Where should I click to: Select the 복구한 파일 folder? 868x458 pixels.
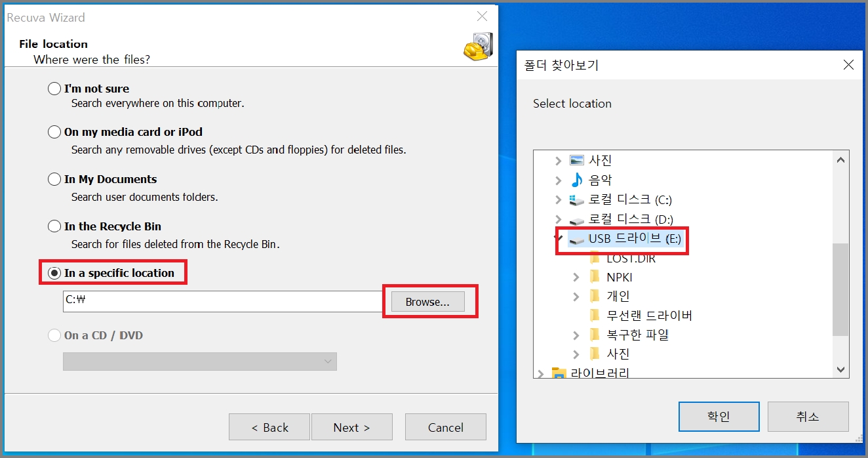coord(638,335)
